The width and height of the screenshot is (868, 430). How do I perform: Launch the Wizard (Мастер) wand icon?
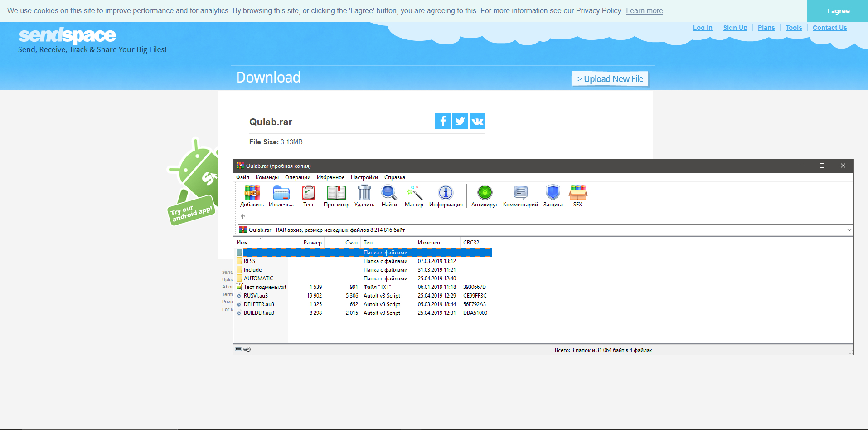tap(414, 193)
